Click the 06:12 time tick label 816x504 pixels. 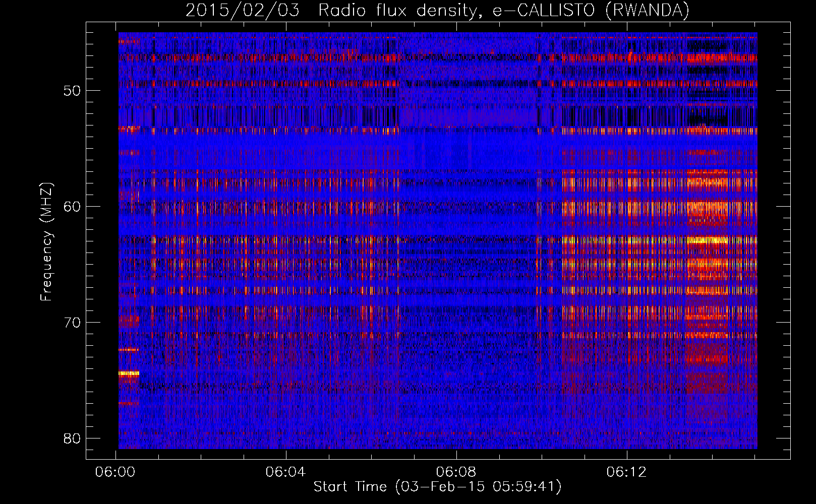[x=626, y=472]
